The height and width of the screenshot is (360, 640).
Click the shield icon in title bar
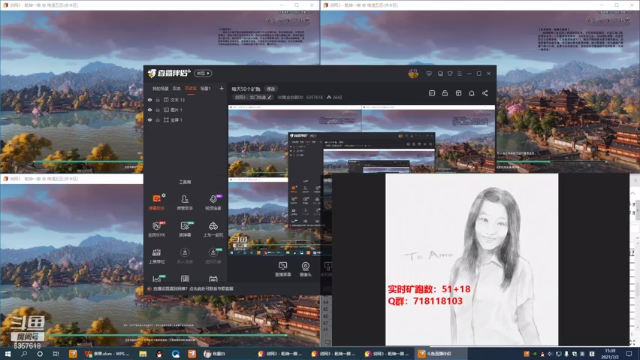[450, 73]
